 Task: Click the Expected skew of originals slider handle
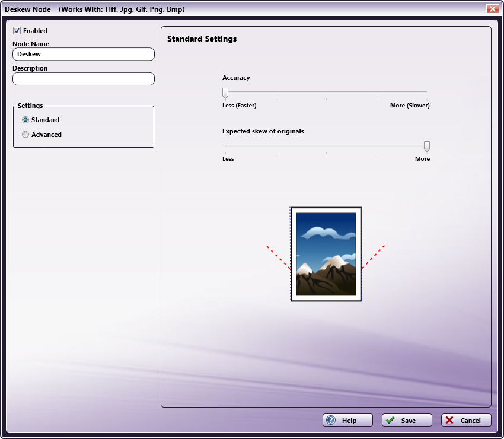pyautogui.click(x=426, y=147)
